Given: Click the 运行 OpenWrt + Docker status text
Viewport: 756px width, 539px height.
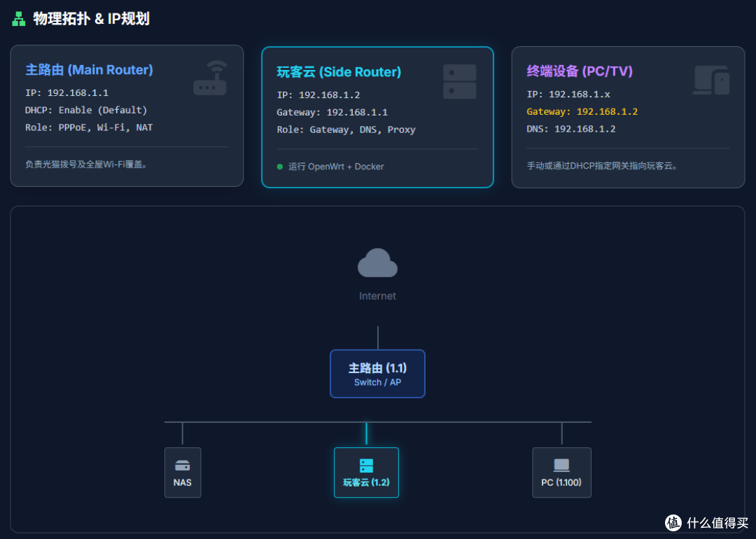Looking at the screenshot, I should (x=336, y=167).
